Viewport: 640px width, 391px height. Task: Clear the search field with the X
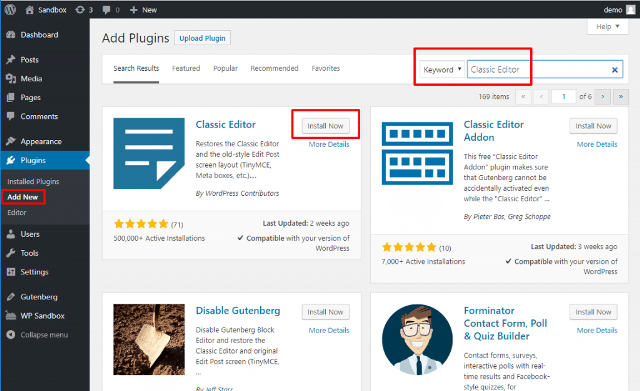pyautogui.click(x=615, y=70)
